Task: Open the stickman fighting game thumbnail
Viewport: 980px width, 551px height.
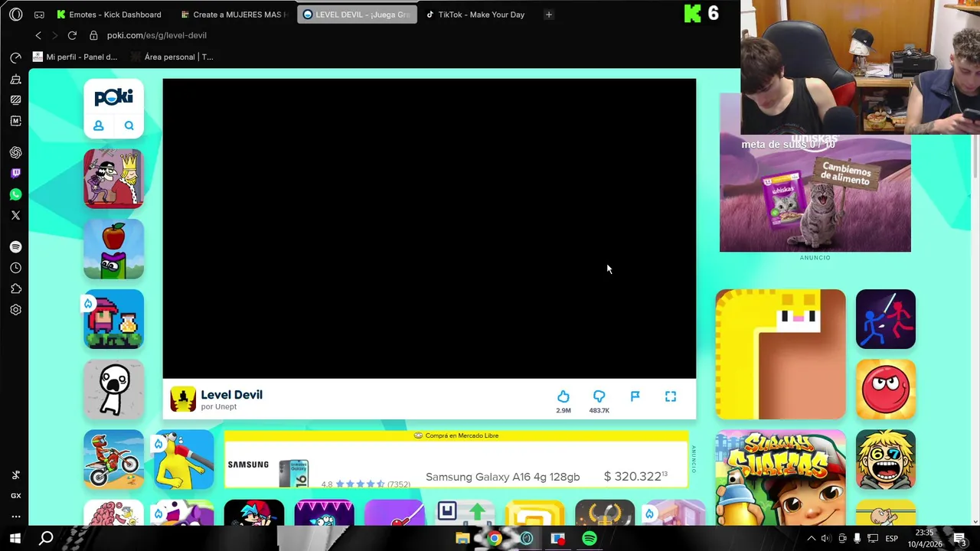Action: [886, 319]
